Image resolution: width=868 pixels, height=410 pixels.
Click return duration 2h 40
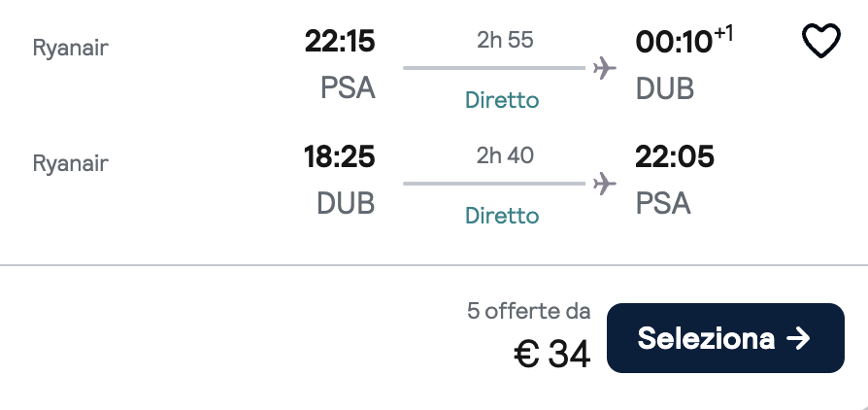[x=505, y=154]
